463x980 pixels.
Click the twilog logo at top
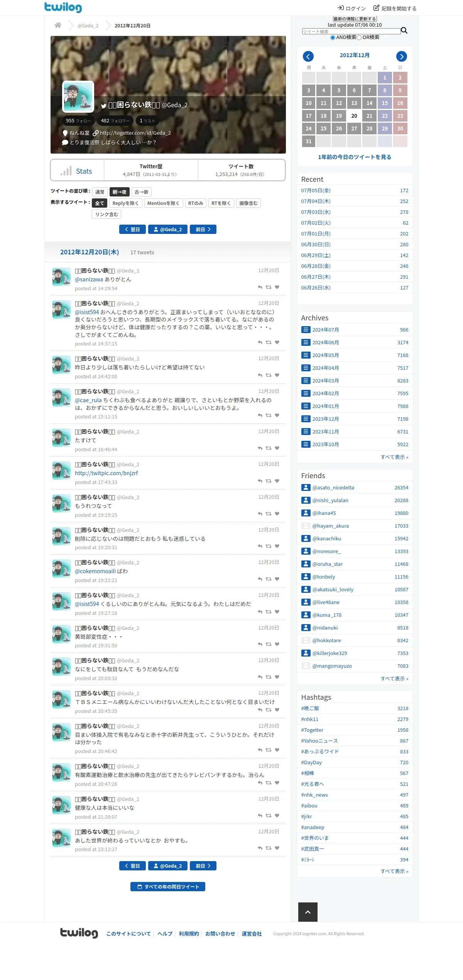tap(63, 7)
